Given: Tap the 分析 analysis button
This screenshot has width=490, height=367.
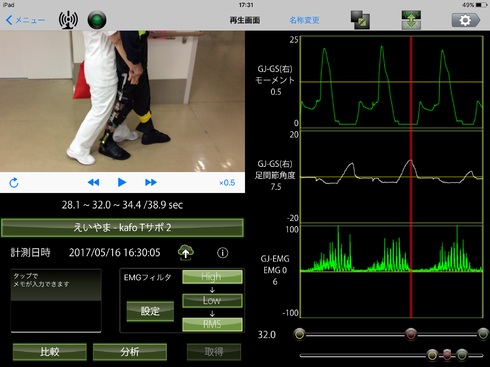Looking at the screenshot, I should [130, 352].
